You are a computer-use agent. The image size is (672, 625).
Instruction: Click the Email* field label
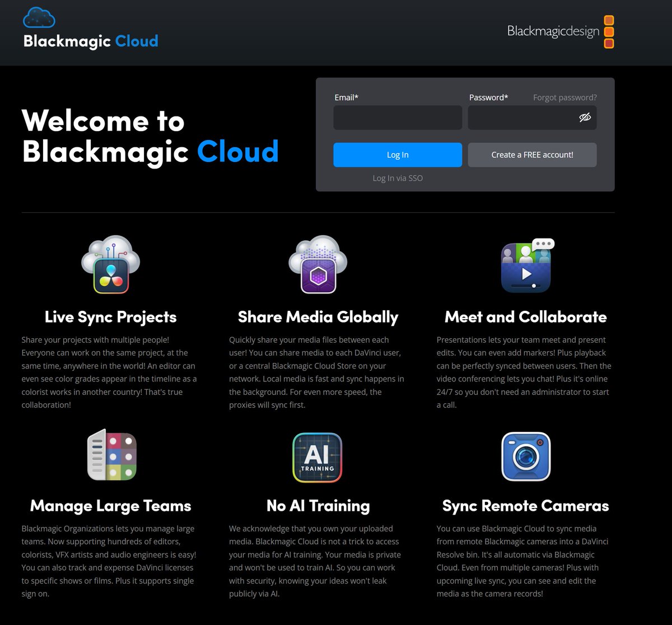point(346,97)
